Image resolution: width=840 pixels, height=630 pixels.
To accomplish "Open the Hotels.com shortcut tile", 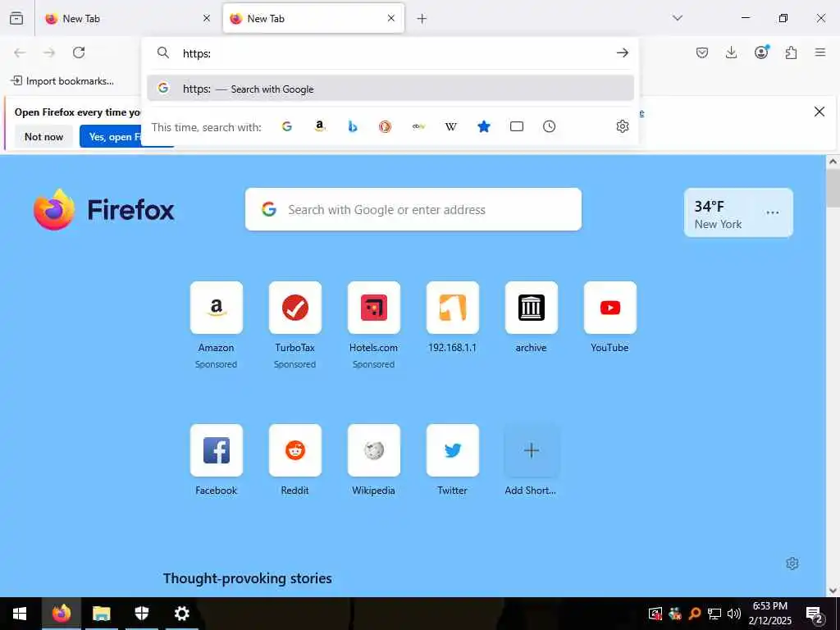I will click(374, 308).
